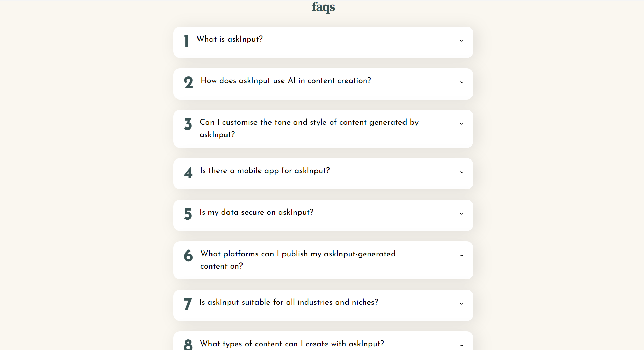Expand chevron for customise tone and style question
The width and height of the screenshot is (644, 350).
(x=462, y=124)
